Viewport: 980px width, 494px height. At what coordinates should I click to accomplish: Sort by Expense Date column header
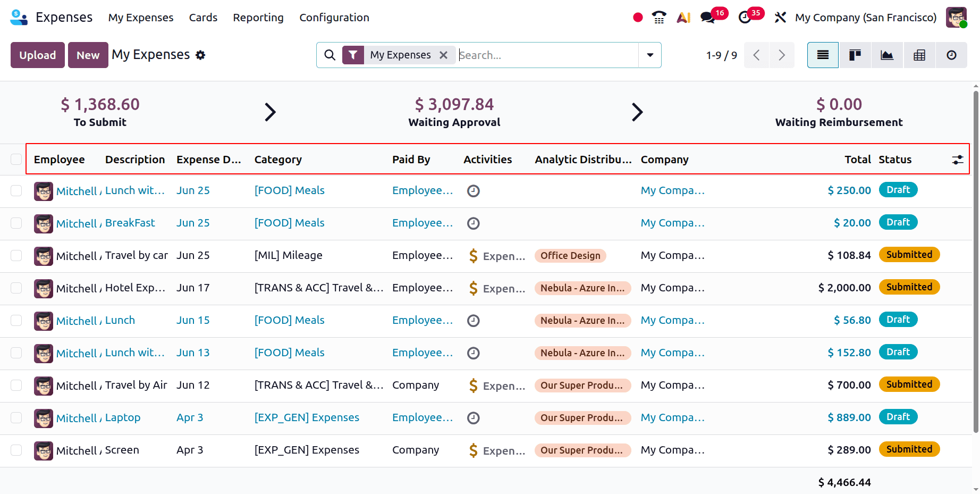209,160
